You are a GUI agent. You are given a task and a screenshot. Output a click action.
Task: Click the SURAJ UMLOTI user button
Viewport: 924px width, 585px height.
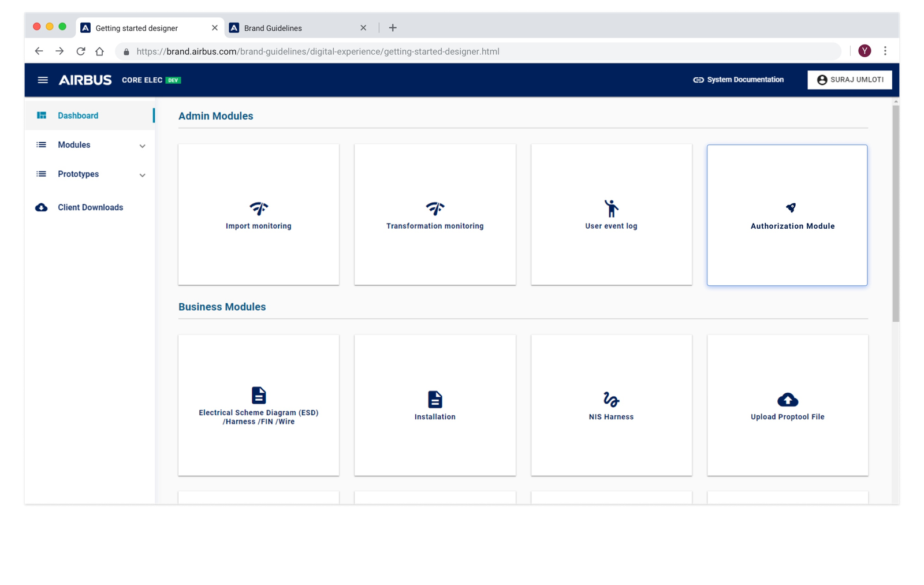click(850, 80)
